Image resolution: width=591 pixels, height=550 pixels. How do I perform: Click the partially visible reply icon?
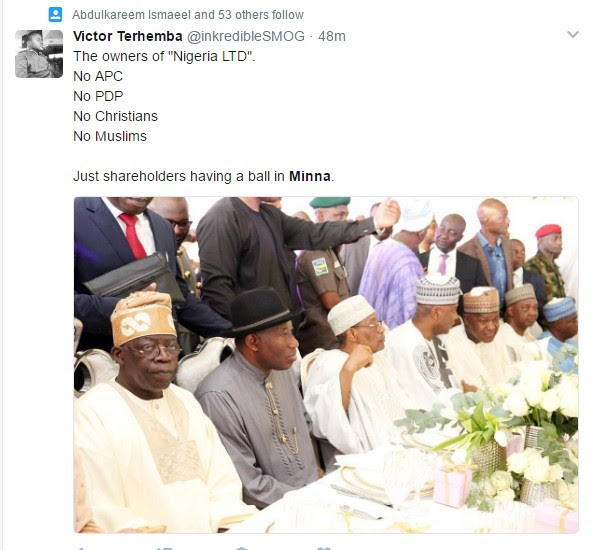[80, 548]
